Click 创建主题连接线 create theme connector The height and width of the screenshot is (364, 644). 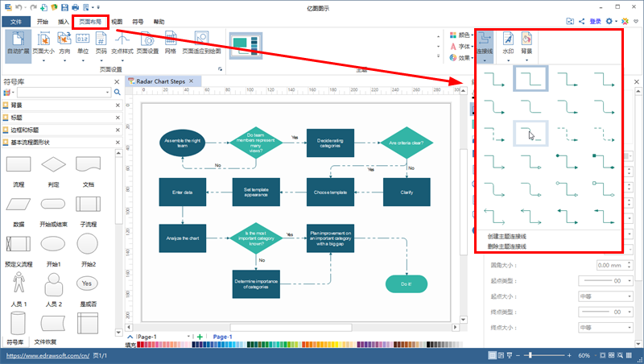point(507,236)
